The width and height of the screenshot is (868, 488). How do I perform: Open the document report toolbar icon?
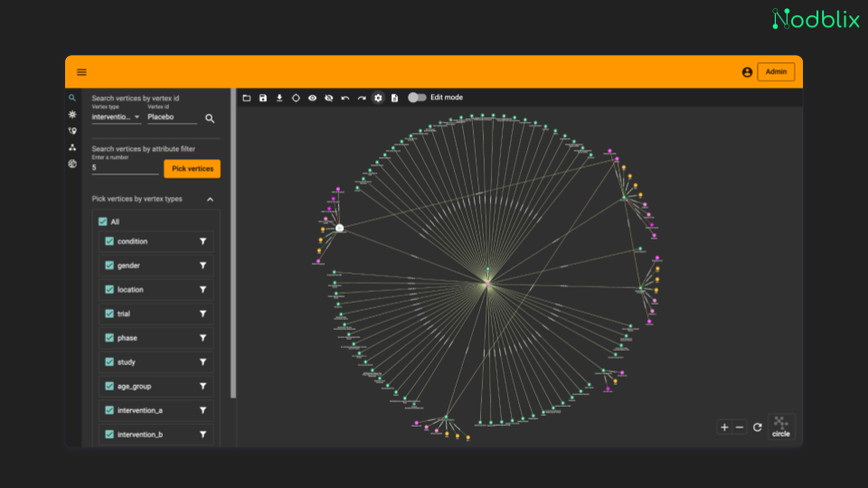click(x=395, y=98)
